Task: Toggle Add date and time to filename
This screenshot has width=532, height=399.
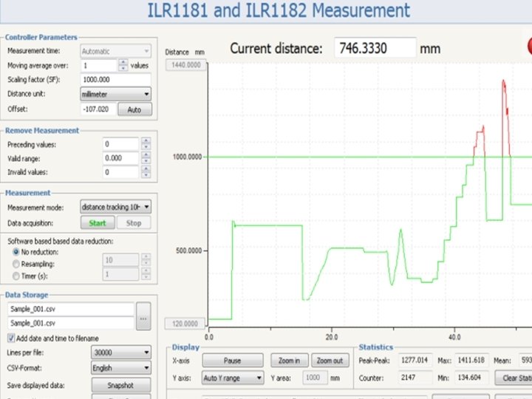Action: click(x=11, y=338)
